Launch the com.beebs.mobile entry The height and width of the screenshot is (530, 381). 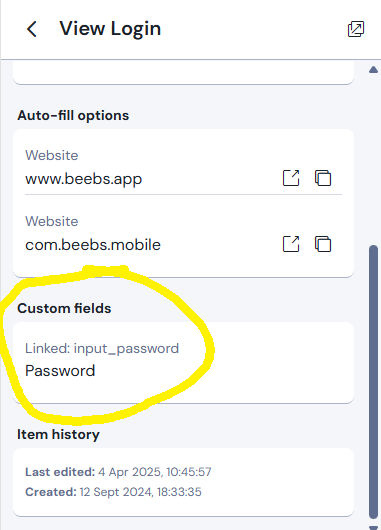point(291,244)
